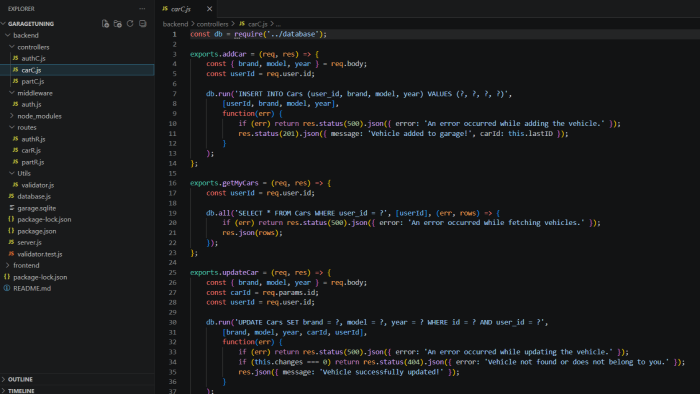Screen dimensions: 700x394
Task: Click controllers in the breadcrumb path
Action: (x=212, y=24)
